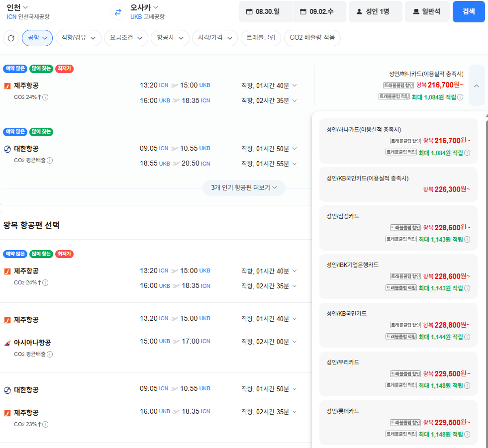Toggle the CO2 배출량 적음 filter
The height and width of the screenshot is (448, 488).
point(312,38)
